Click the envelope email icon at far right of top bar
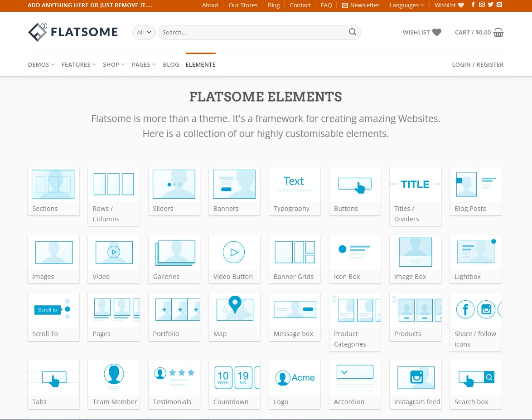 [x=499, y=5]
